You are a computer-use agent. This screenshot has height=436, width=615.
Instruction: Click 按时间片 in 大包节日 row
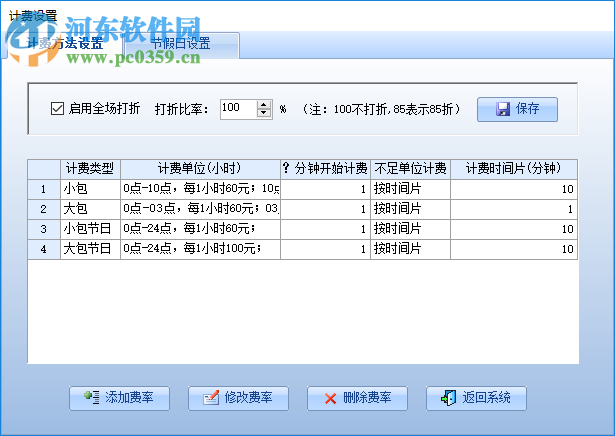click(410, 249)
